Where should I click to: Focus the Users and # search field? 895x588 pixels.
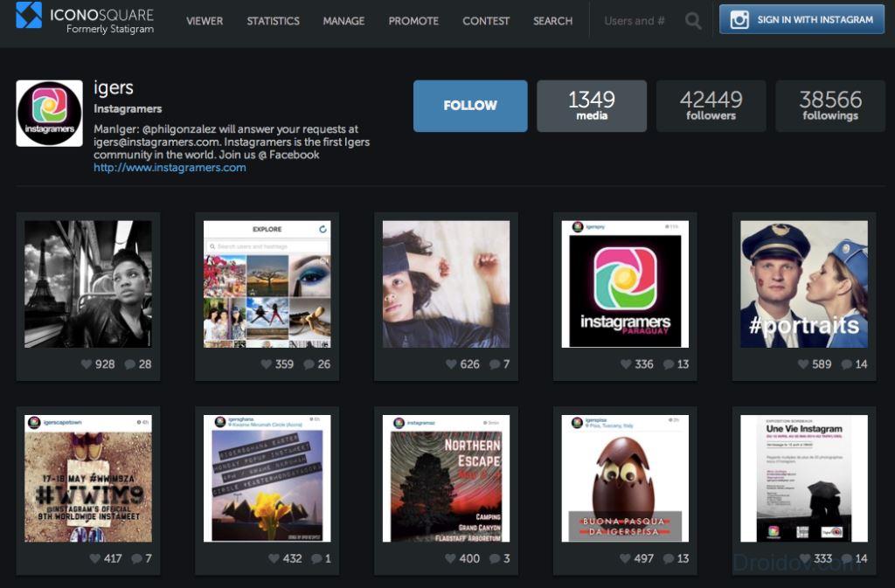pyautogui.click(x=635, y=21)
